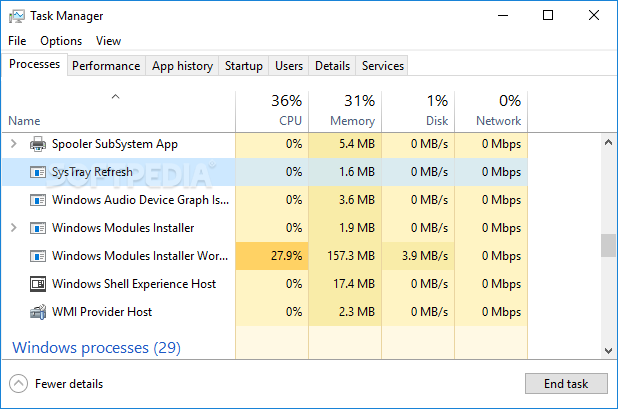Click the vertical scrollbar thumb
This screenshot has width=618, height=409.
608,245
